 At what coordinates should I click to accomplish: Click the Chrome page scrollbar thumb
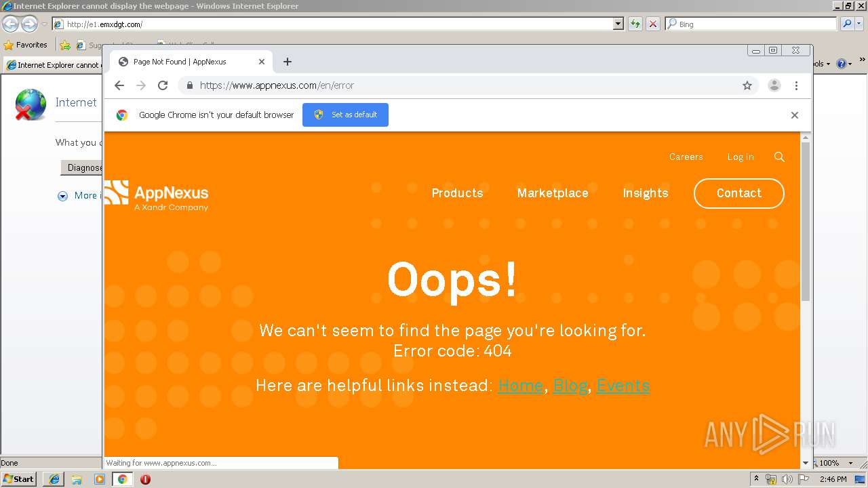[x=806, y=222]
